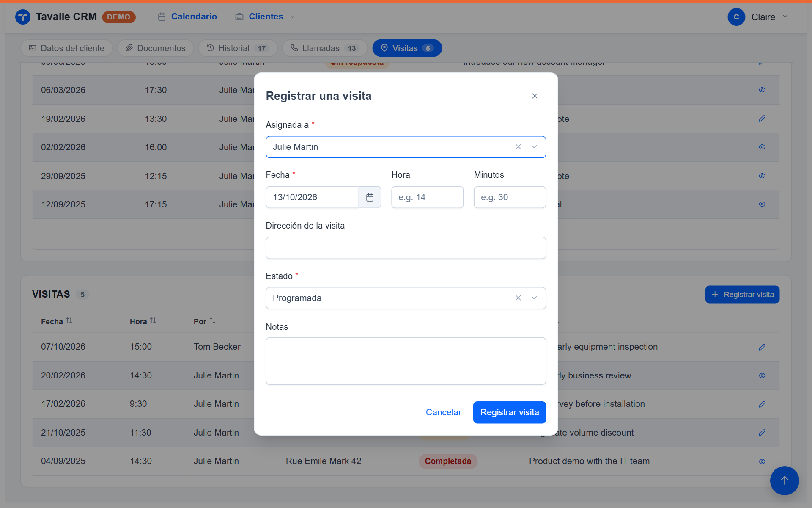Switch to Datos del cliente tab
The image size is (812, 508).
click(66, 48)
